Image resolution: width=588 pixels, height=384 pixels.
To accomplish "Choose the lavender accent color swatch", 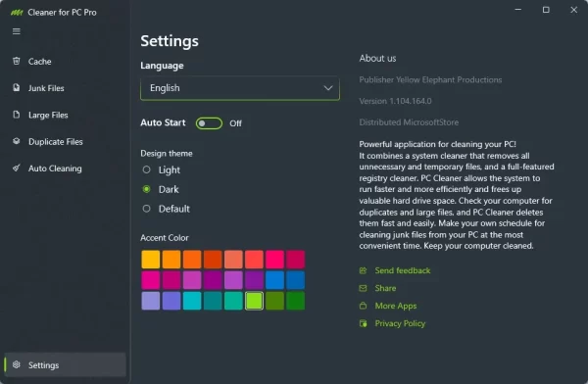I will tap(151, 301).
